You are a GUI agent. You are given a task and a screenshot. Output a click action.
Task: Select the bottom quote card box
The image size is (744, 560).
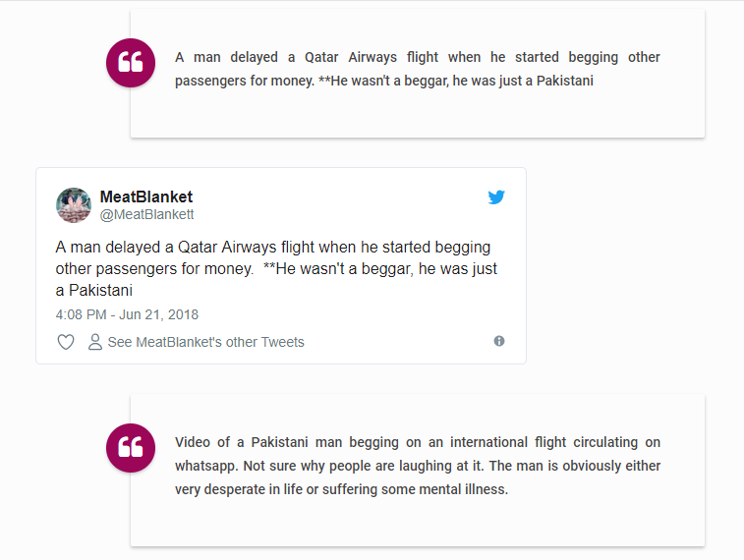tap(418, 470)
